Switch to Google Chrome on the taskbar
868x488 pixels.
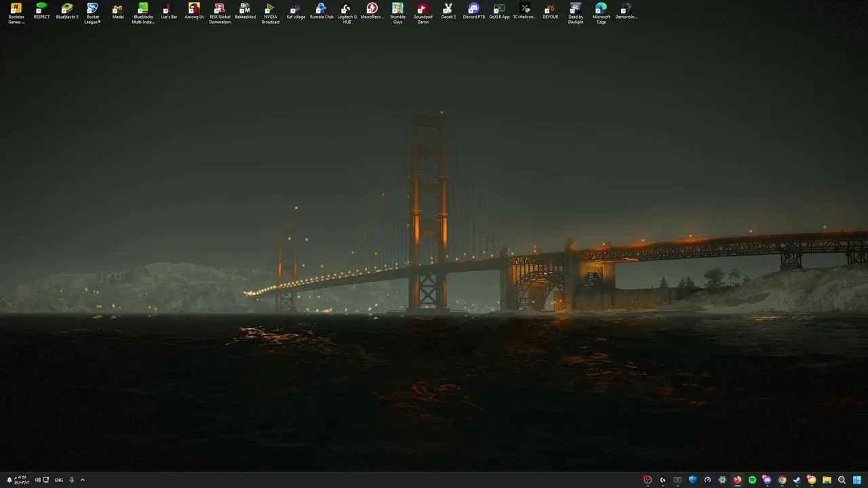coord(782,480)
